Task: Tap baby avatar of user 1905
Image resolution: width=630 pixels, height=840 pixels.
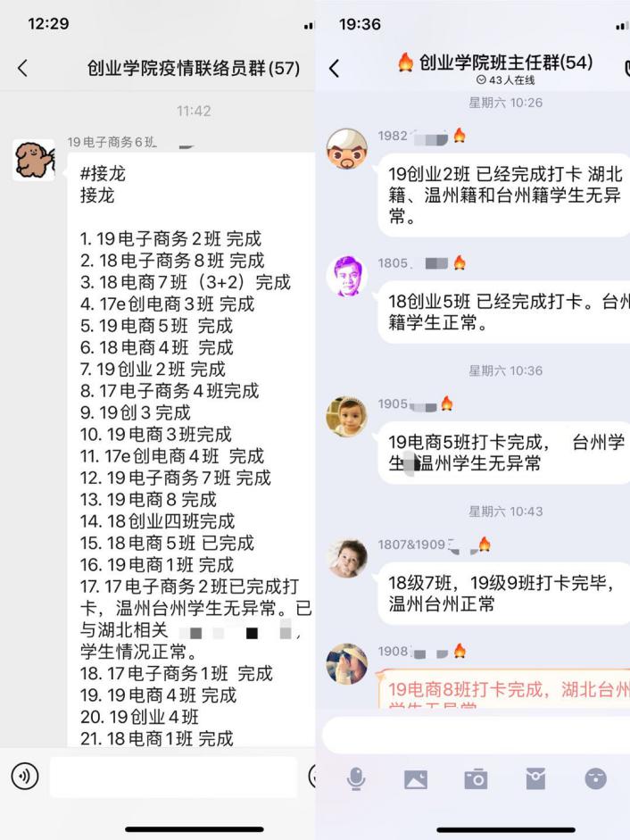Action: coord(347,417)
